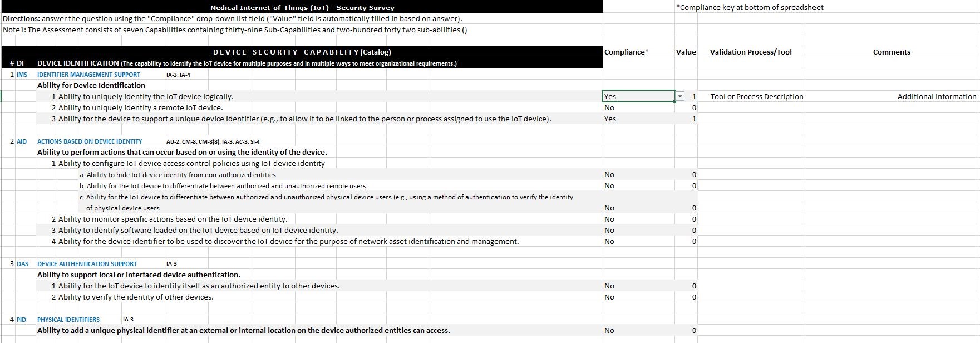Viewport: 980px width, 343px height.
Task: Click the 'DEVICE SECURITY CAPABILITY (Catalog)' header
Action: click(x=302, y=52)
